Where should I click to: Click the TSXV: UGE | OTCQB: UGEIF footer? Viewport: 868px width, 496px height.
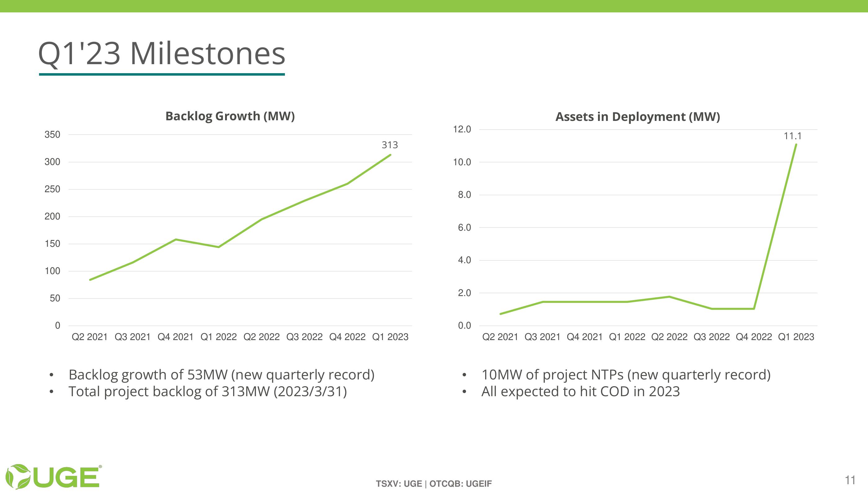434,484
